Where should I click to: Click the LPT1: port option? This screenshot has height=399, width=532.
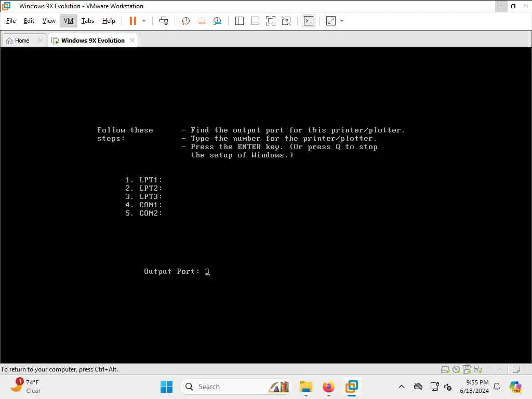point(144,180)
